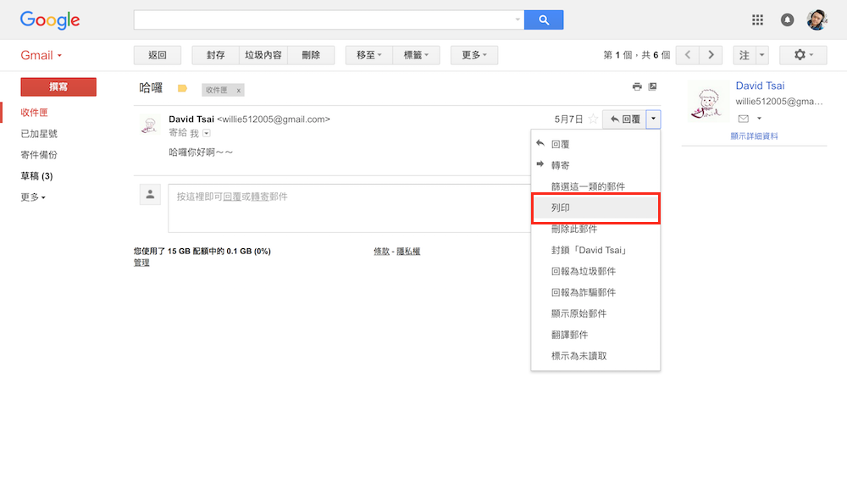847x504 pixels.
Task: Click inside the quick reply box
Action: [350, 208]
